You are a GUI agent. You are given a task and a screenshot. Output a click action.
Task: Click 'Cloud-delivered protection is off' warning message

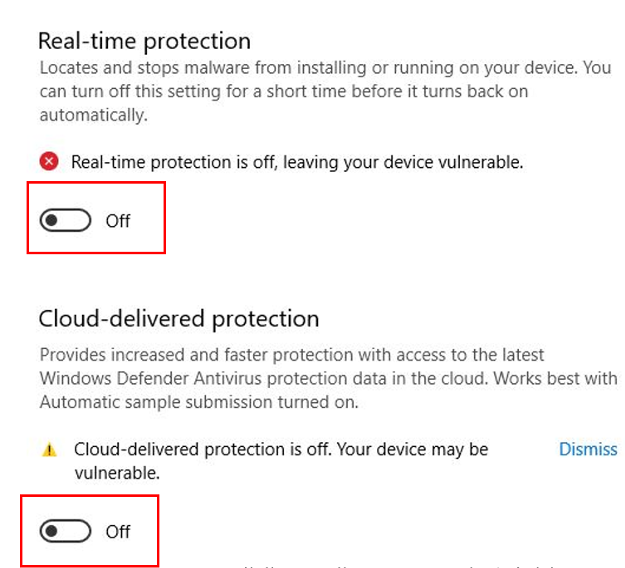281,461
